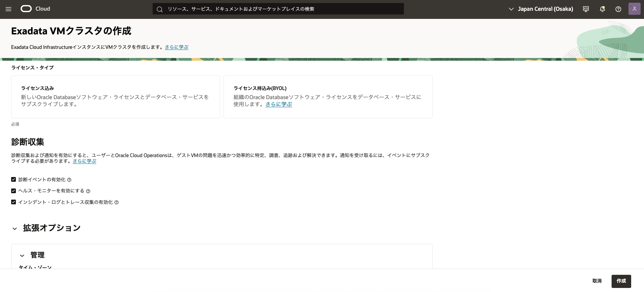Open the Japan Central (Osaka) region dropdown
Viewport: 644px width, 292px height.
[x=541, y=9]
